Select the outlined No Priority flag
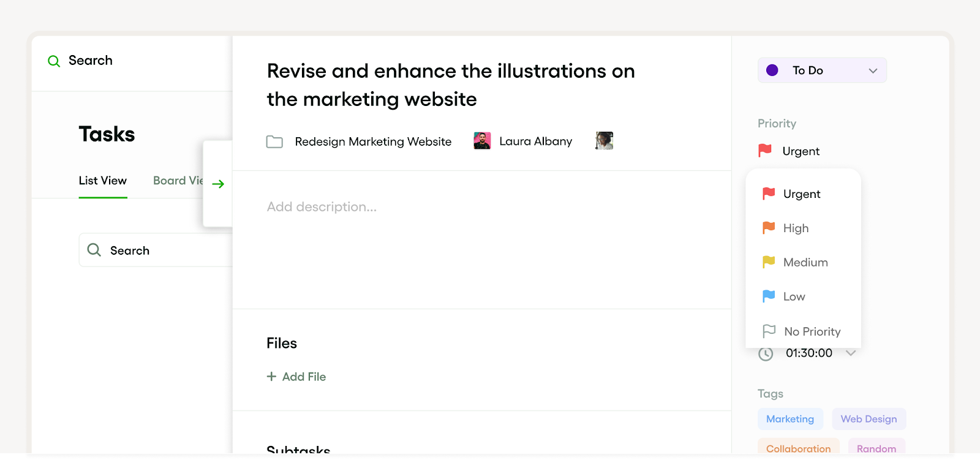 tap(769, 331)
